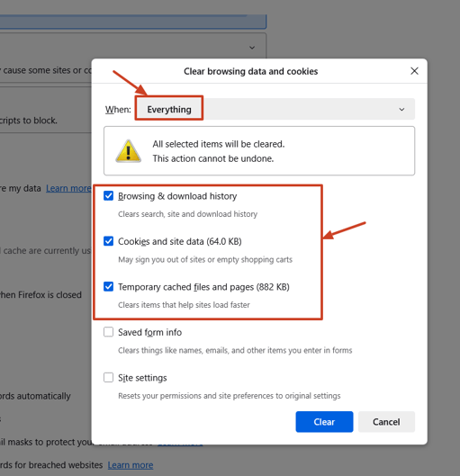Open Learn more link near my data
This screenshot has width=460, height=476.
pyautogui.click(x=68, y=189)
